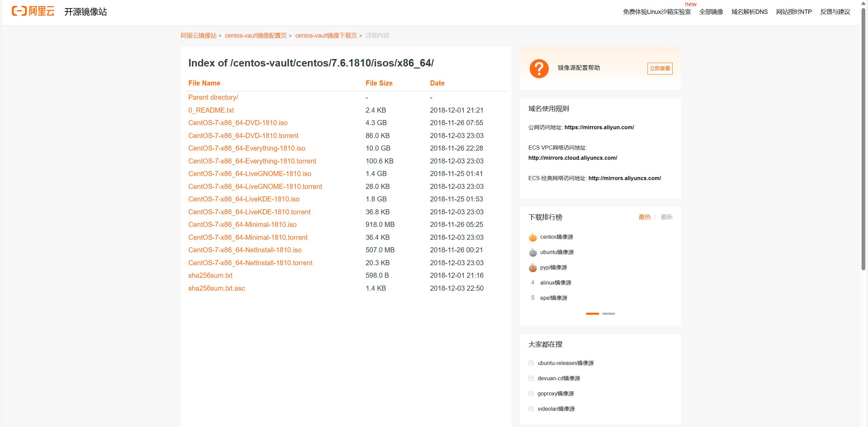Select the 最热 ranking tab
The image size is (868, 427).
(644, 217)
